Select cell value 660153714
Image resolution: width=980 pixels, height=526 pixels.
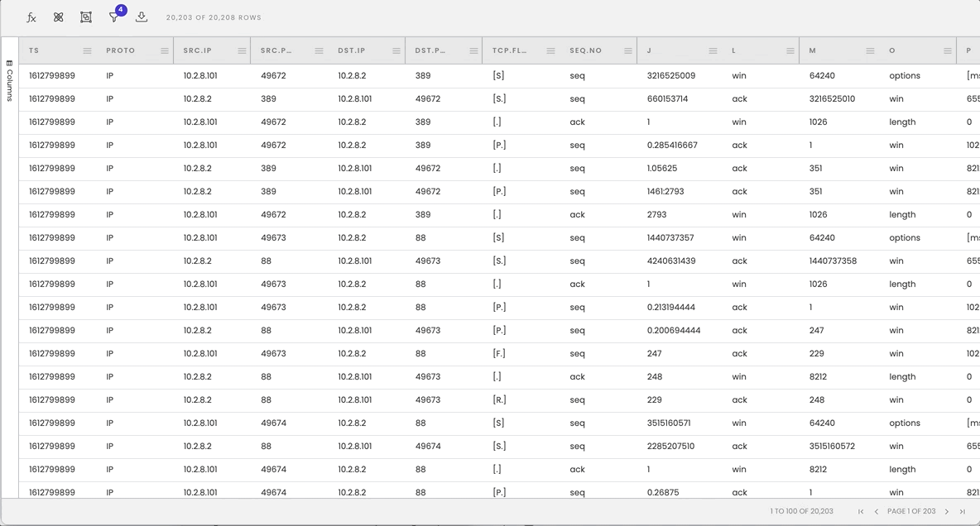[667, 98]
